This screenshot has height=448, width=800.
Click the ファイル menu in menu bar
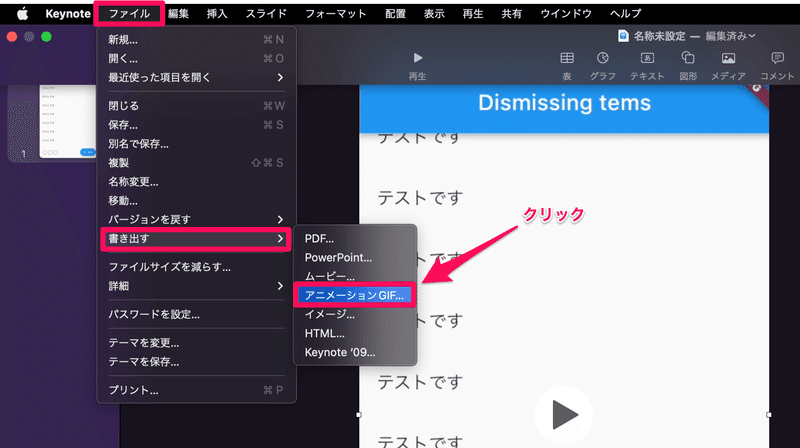tap(129, 14)
